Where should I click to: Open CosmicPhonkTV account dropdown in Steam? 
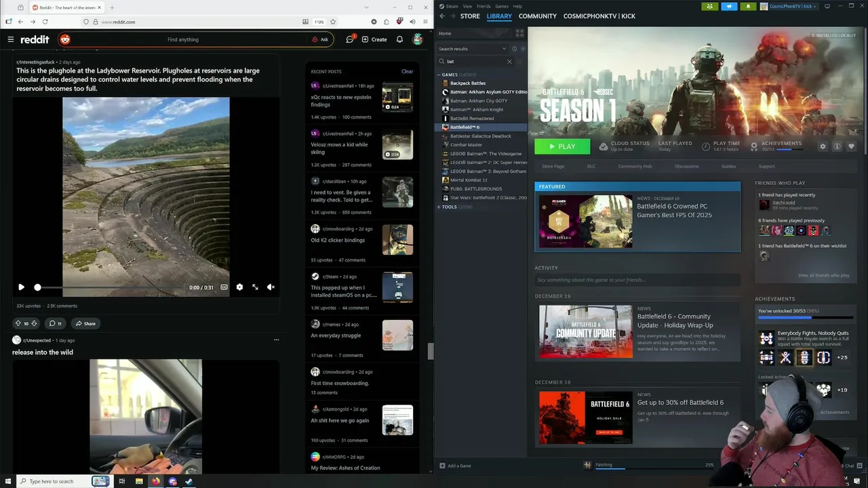point(789,6)
